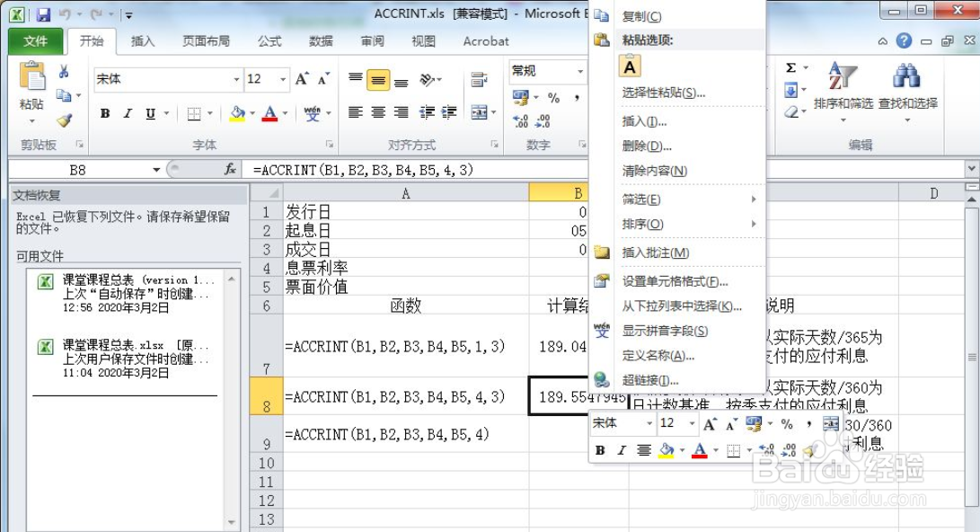
Task: Choose 复制(C) in context menu
Action: (x=677, y=16)
